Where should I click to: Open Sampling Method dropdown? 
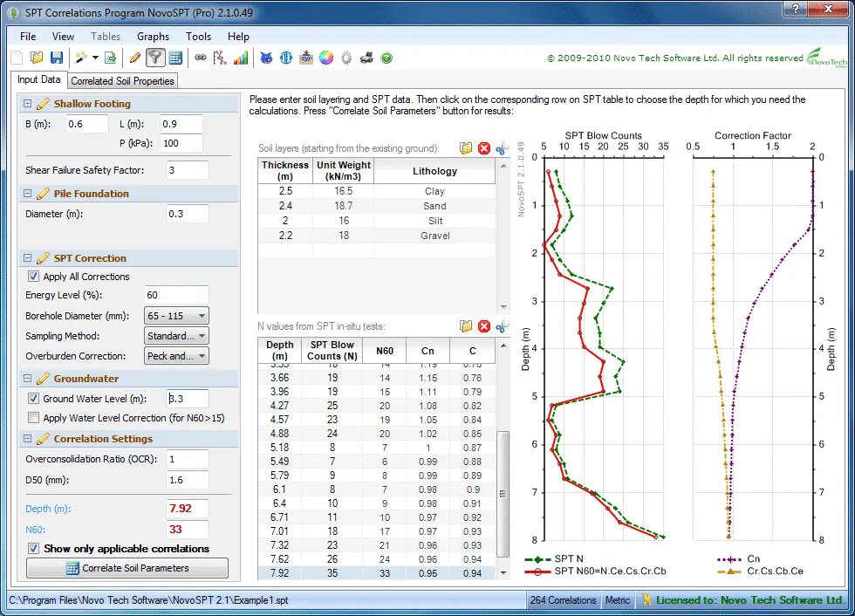pos(176,336)
